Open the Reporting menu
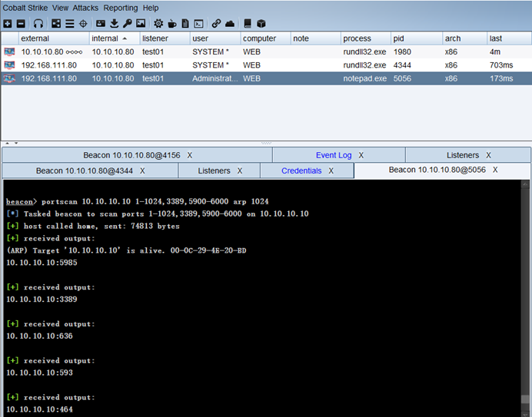 [121, 8]
